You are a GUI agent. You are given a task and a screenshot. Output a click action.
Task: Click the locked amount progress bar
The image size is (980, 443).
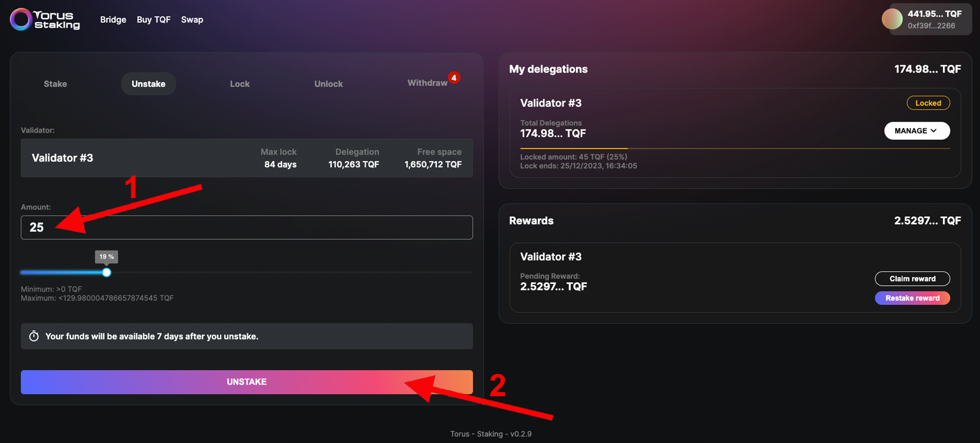[x=735, y=148]
